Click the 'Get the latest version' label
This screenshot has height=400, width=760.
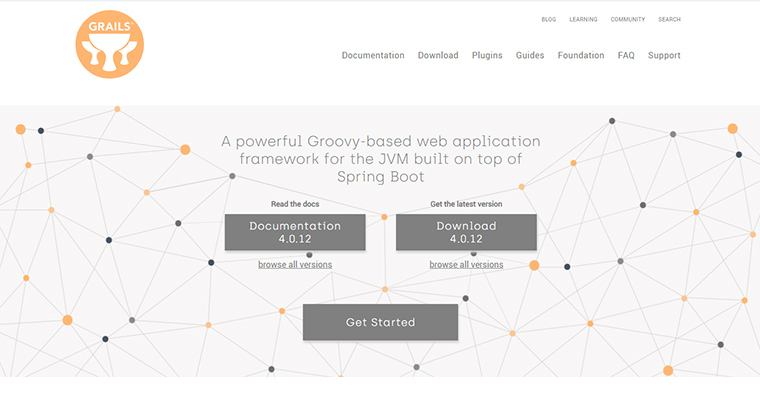click(466, 204)
